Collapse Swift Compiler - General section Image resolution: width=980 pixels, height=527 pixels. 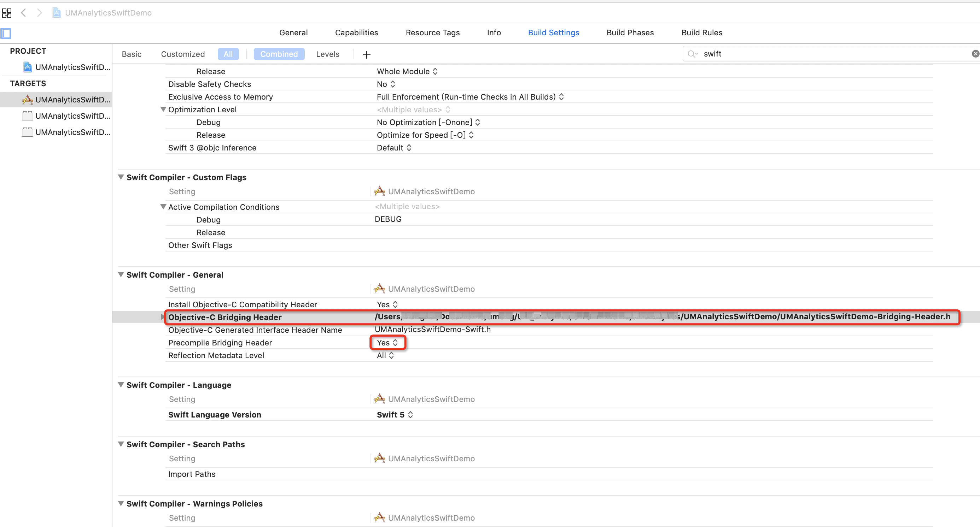(x=121, y=274)
